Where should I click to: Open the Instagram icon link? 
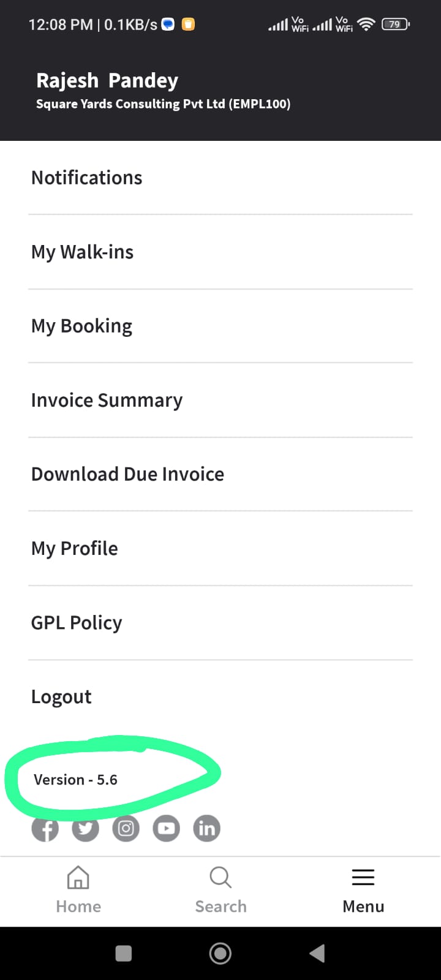point(126,829)
